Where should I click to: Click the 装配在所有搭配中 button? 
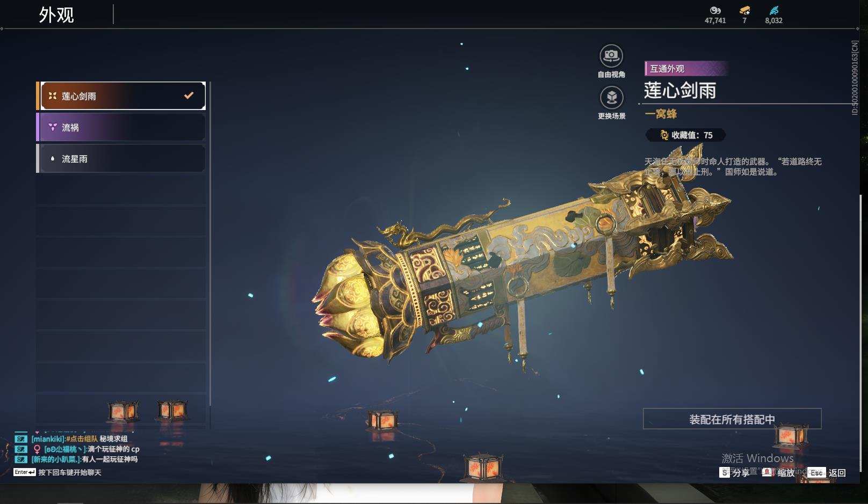coord(732,419)
